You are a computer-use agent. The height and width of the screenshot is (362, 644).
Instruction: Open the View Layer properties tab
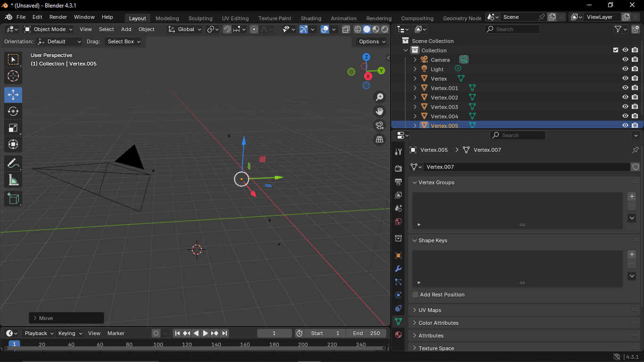(398, 195)
